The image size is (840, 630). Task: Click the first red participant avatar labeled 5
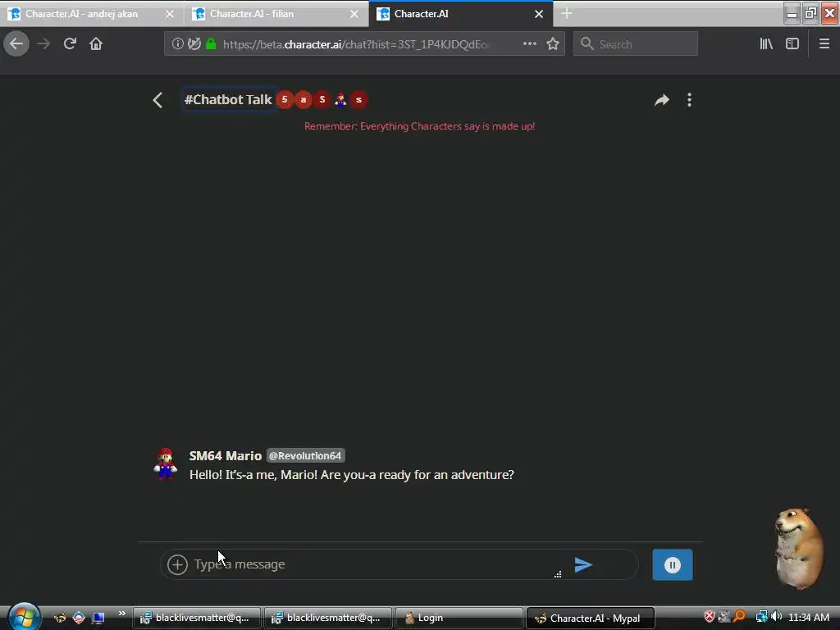click(x=285, y=99)
